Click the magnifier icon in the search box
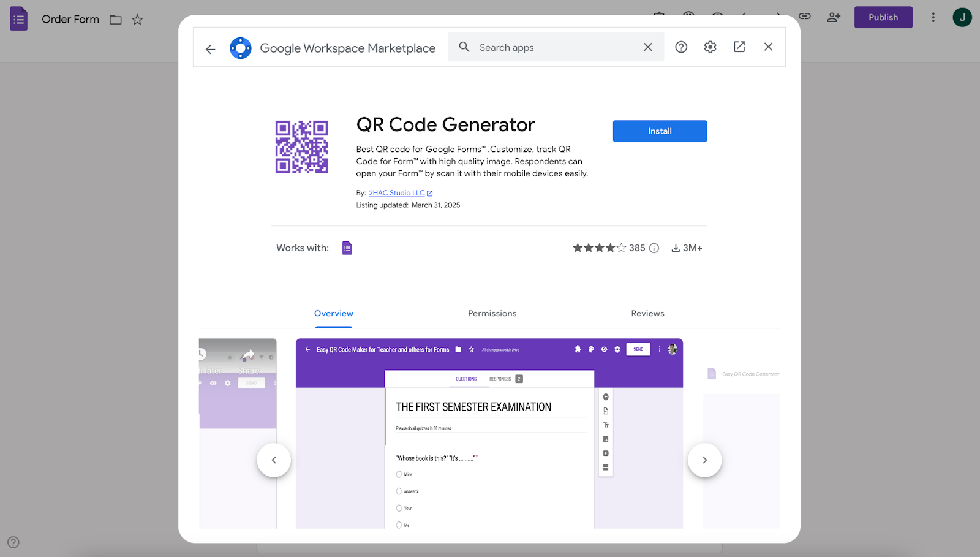This screenshot has width=980, height=557. pos(464,47)
